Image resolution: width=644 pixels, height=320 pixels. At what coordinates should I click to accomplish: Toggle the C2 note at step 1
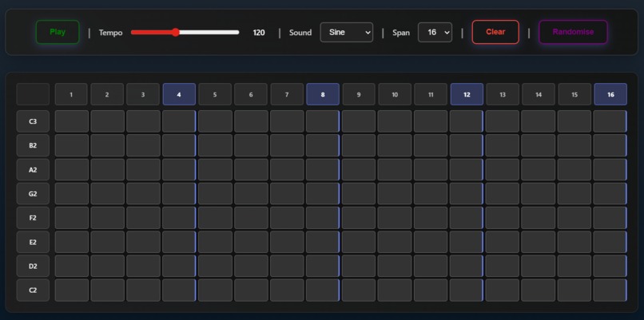71,290
